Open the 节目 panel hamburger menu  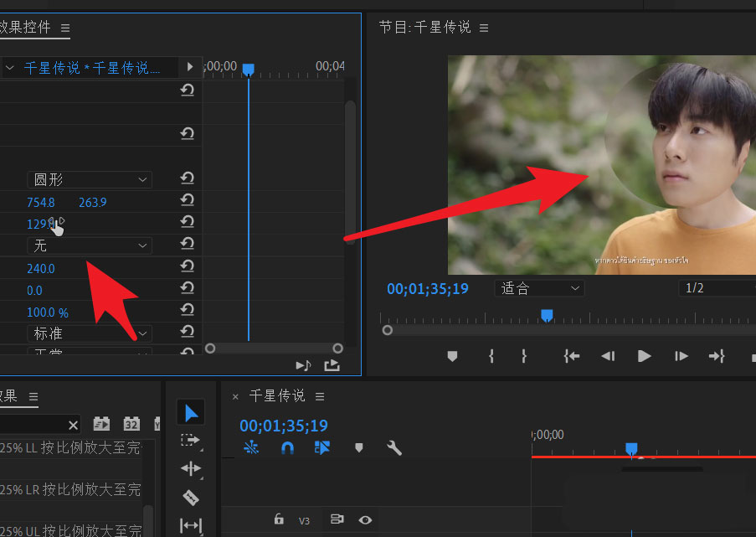[x=483, y=27]
